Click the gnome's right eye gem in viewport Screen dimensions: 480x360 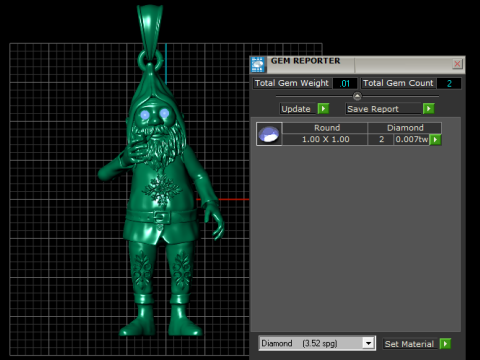(x=164, y=114)
